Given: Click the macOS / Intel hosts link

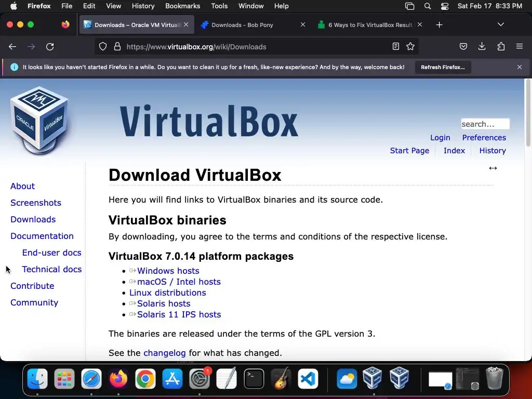Looking at the screenshot, I should pos(179,282).
